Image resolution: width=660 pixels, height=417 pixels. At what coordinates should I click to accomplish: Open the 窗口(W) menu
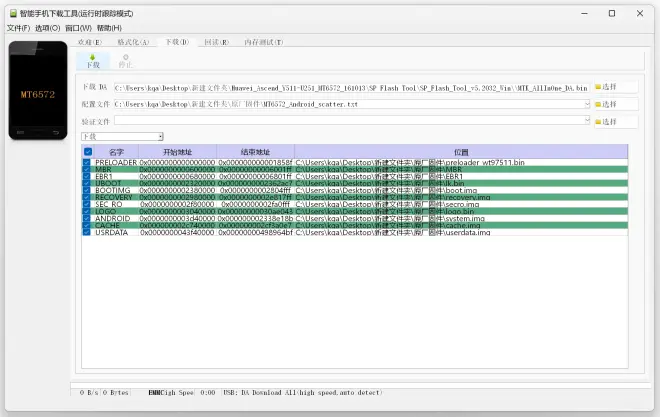tap(78, 28)
